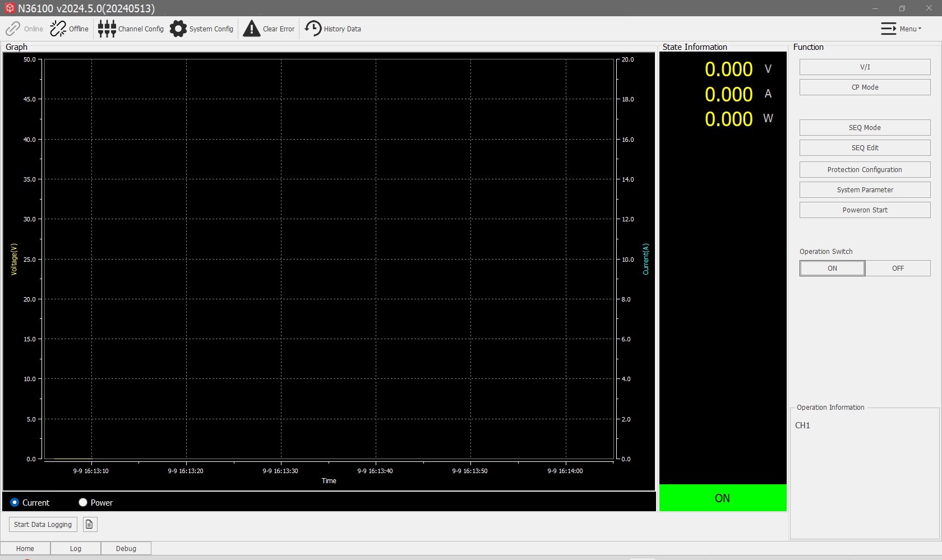Image resolution: width=942 pixels, height=560 pixels.
Task: Open Protection Configuration
Action: [x=865, y=170]
